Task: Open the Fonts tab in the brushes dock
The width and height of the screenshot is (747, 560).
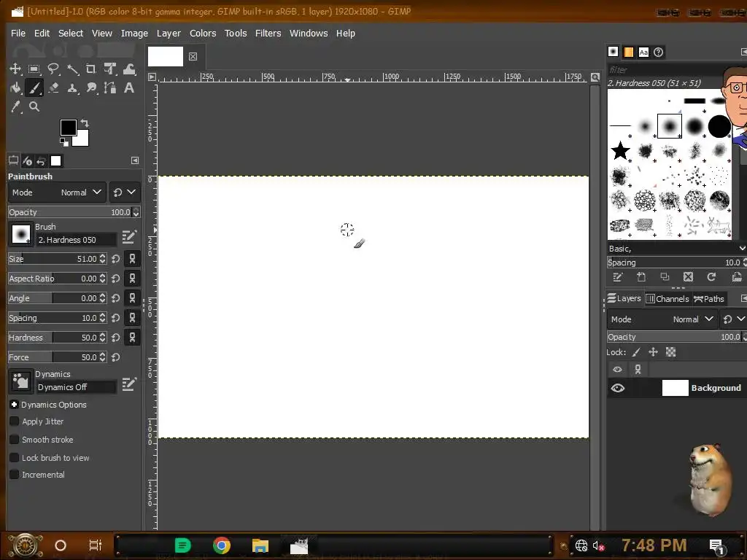Action: point(643,52)
